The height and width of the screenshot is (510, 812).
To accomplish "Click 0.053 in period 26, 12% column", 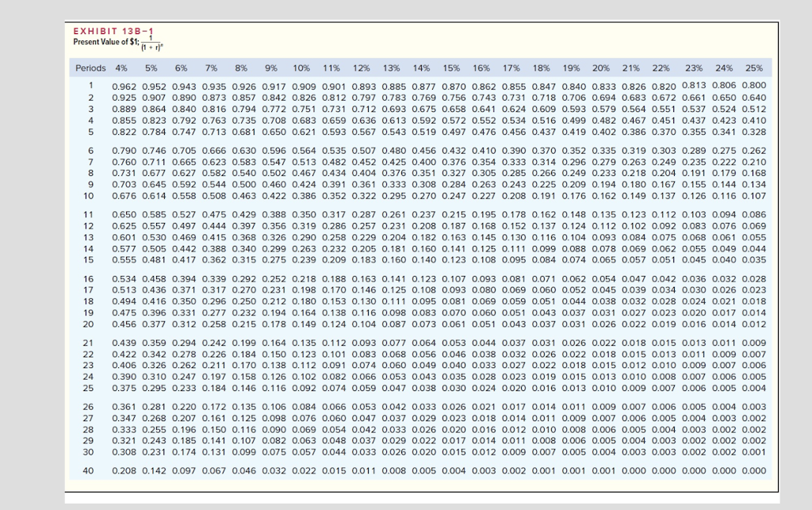I will (364, 406).
